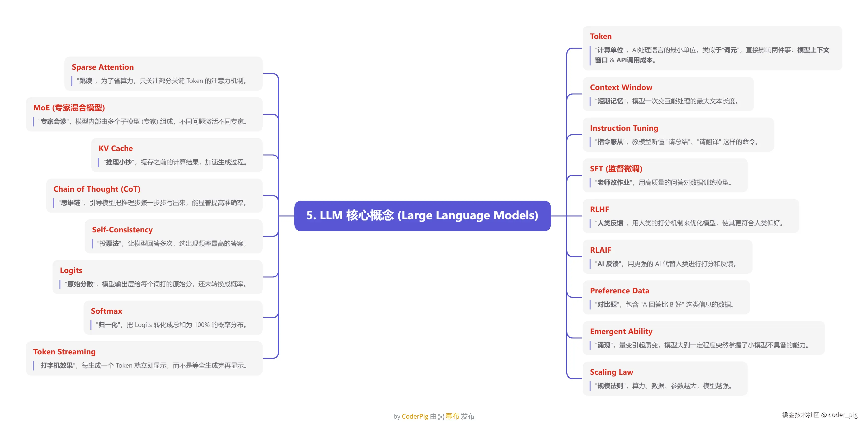Click the Token Streaming node
This screenshot has width=868, height=429.
point(64,352)
